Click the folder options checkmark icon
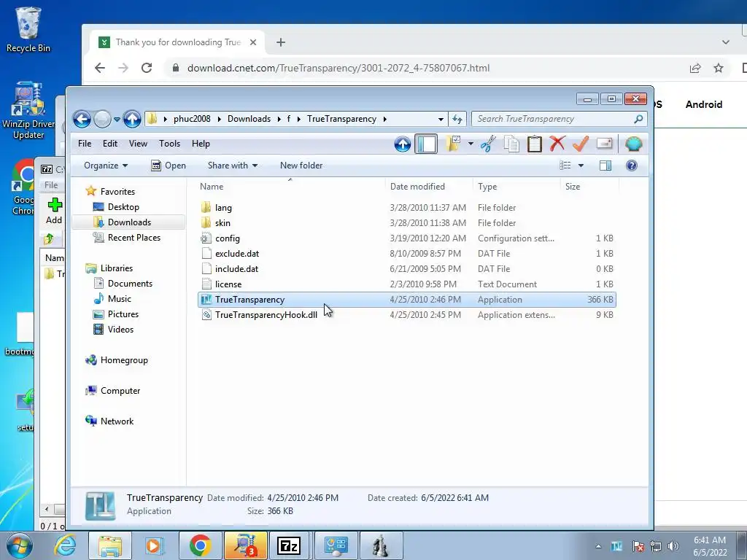 pos(452,144)
